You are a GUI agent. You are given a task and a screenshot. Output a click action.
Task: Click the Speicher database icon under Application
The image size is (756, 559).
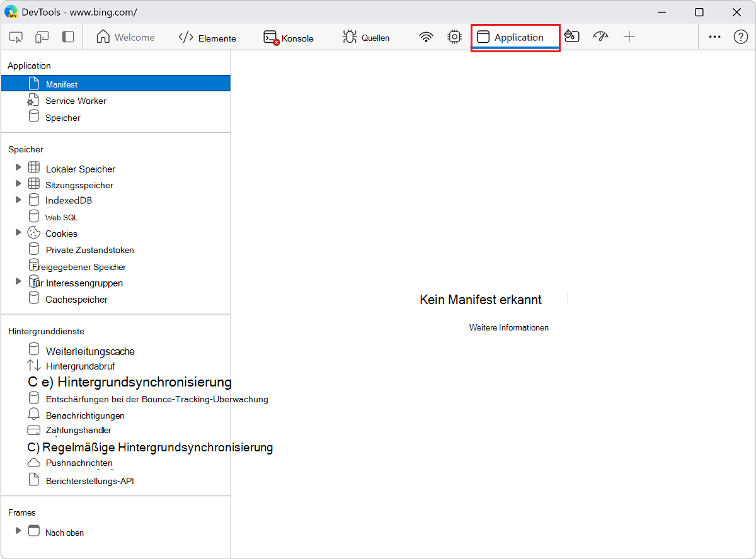[34, 116]
